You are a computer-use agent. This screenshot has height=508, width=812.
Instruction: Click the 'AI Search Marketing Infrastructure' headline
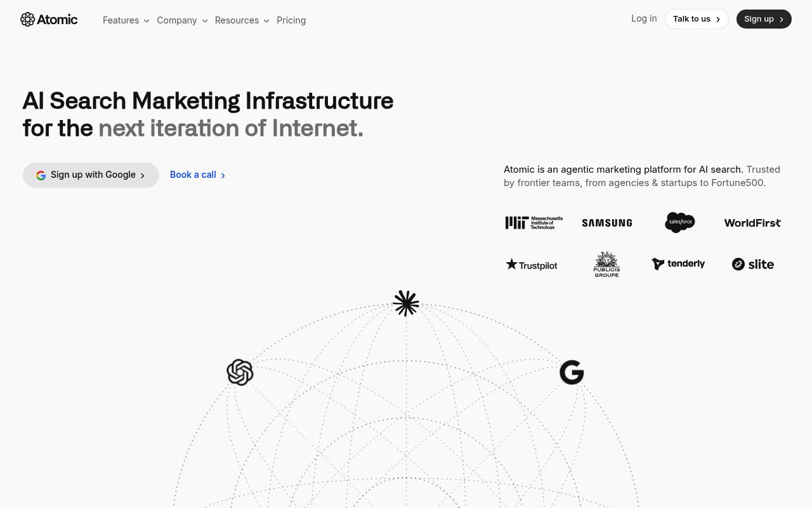coord(208,101)
